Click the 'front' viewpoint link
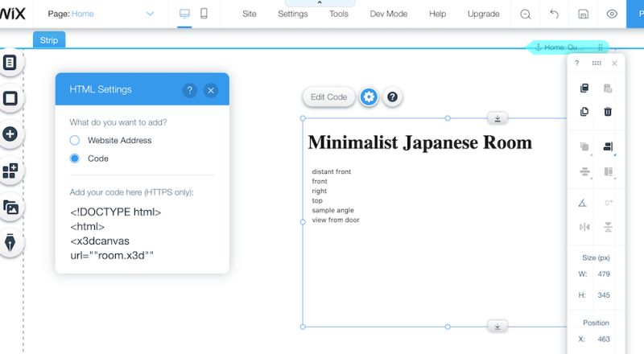The image size is (644, 354). [x=320, y=181]
